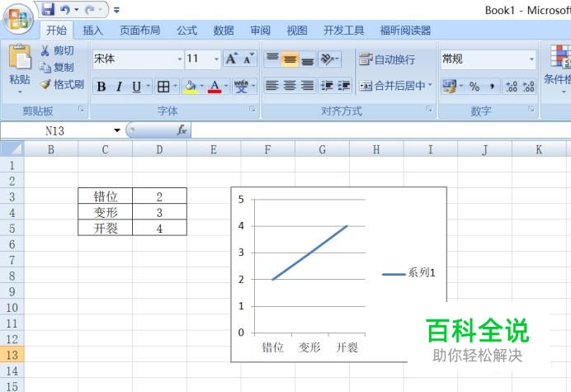Viewport: 571px width, 392px height.
Task: Increase cell indent
Action: click(344, 86)
